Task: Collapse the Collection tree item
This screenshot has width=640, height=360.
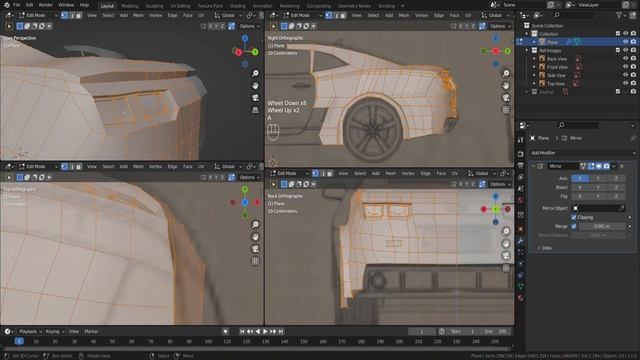Action: pyautogui.click(x=527, y=34)
